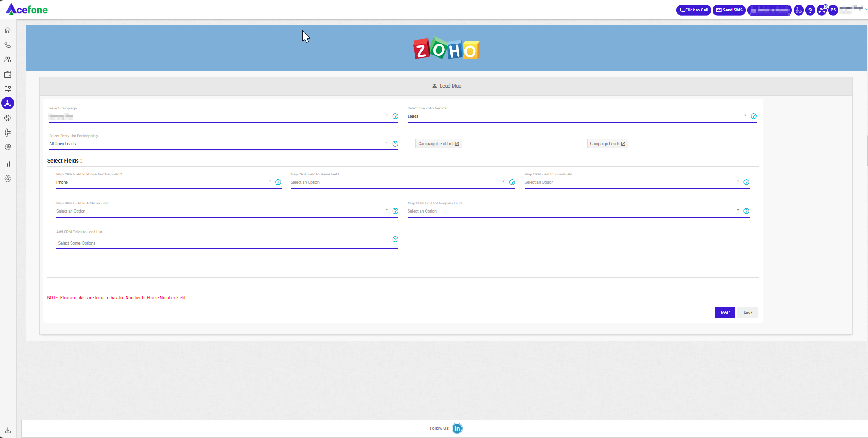
Task: Click the Back button
Action: [748, 312]
